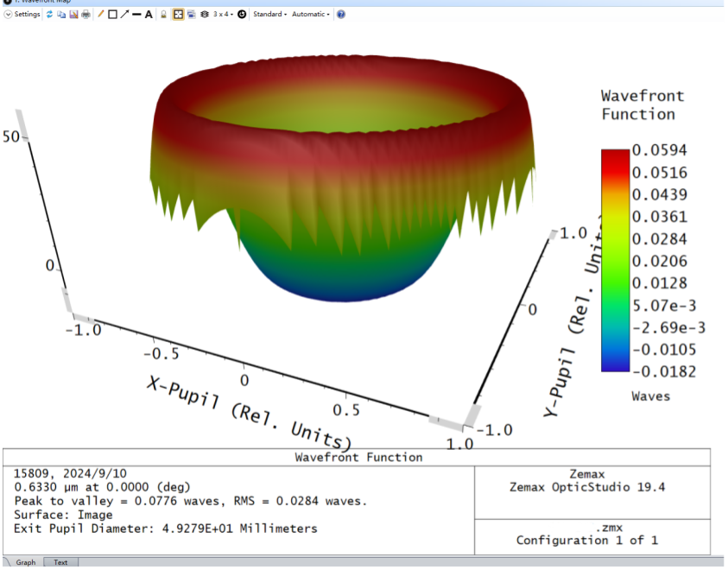Click the Wavefront Function legend title
Image resolution: width=728 pixels, height=570 pixels.
643,105
